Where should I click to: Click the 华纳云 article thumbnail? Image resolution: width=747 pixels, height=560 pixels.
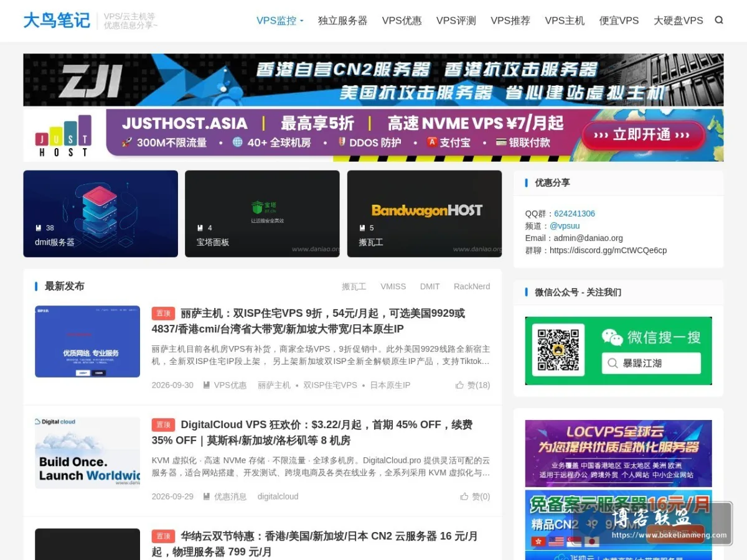87,544
